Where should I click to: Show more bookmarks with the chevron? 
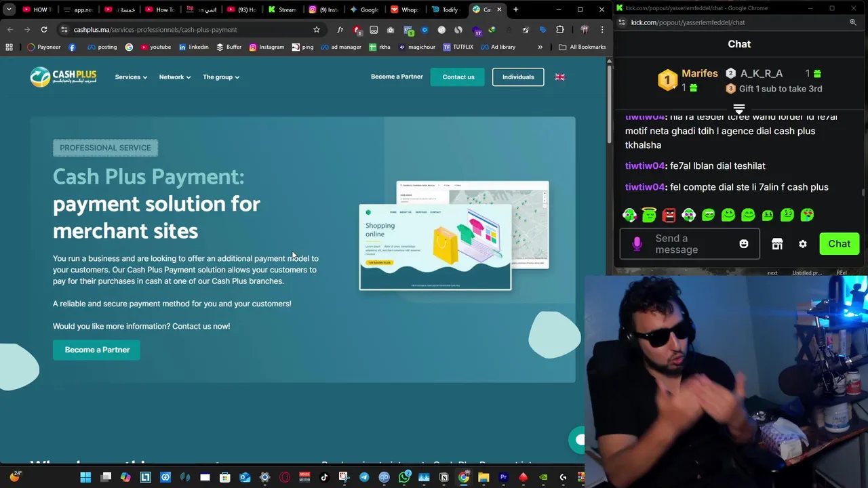coord(540,47)
